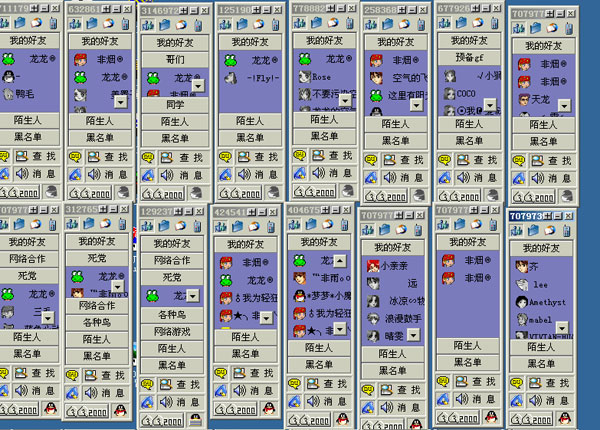Click the 消息 button in window 3146972
The width and height of the screenshot is (600, 430).
click(x=183, y=175)
